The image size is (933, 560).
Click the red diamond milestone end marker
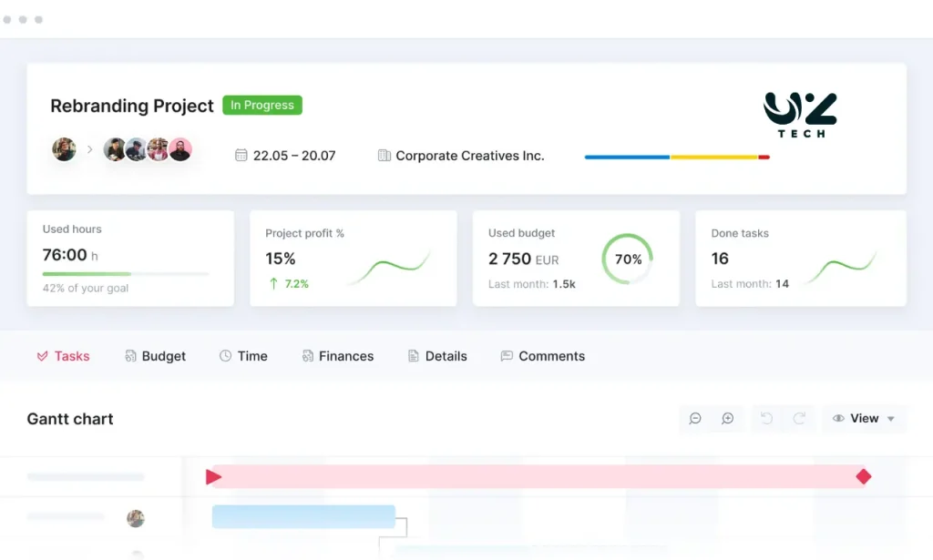click(864, 476)
